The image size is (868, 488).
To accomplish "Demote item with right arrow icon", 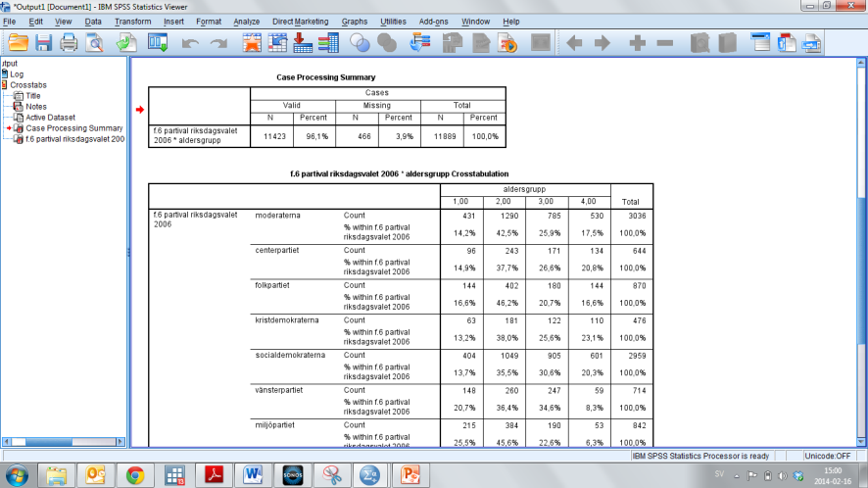I will point(603,43).
